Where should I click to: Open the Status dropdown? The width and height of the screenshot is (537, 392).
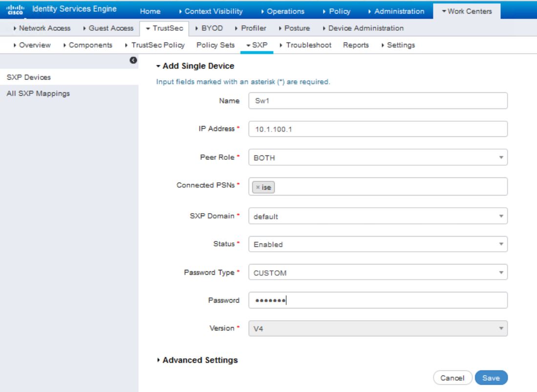pyautogui.click(x=378, y=244)
